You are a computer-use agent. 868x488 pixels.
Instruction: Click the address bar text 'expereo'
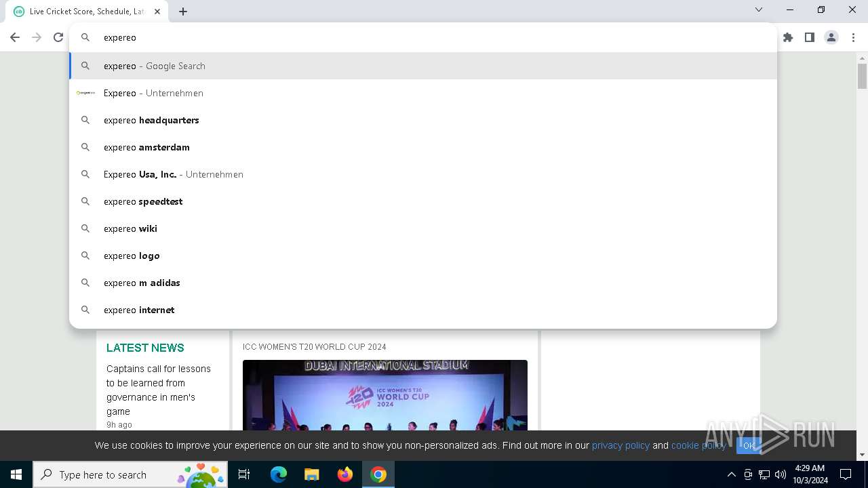(120, 37)
